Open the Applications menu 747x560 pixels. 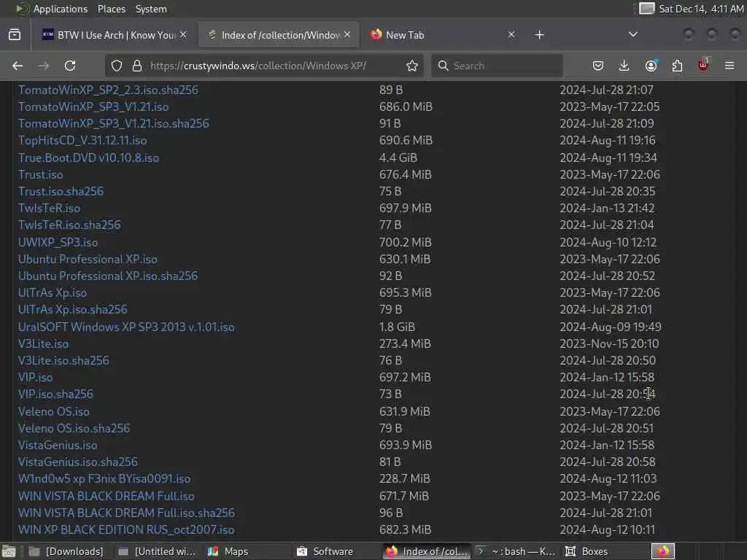click(x=60, y=9)
